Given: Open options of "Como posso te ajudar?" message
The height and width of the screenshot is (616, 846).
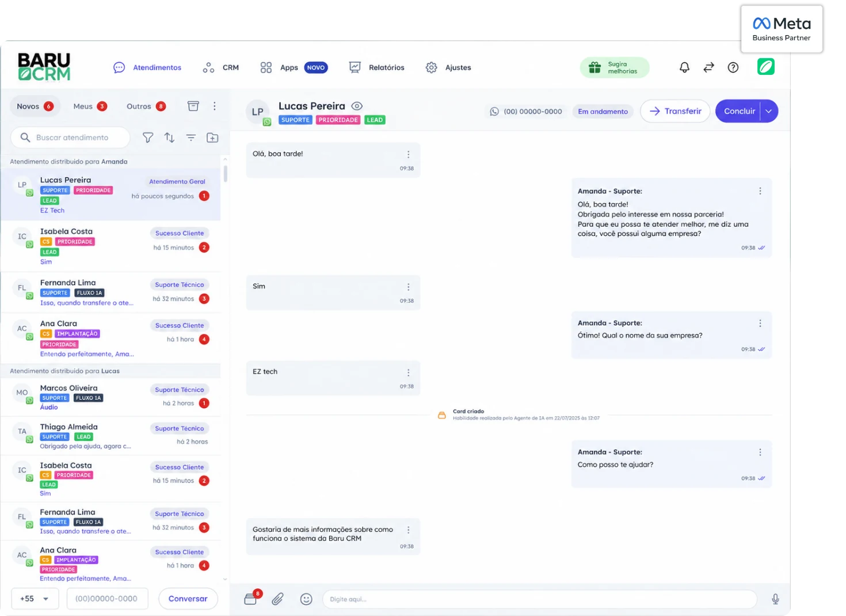Looking at the screenshot, I should [760, 453].
